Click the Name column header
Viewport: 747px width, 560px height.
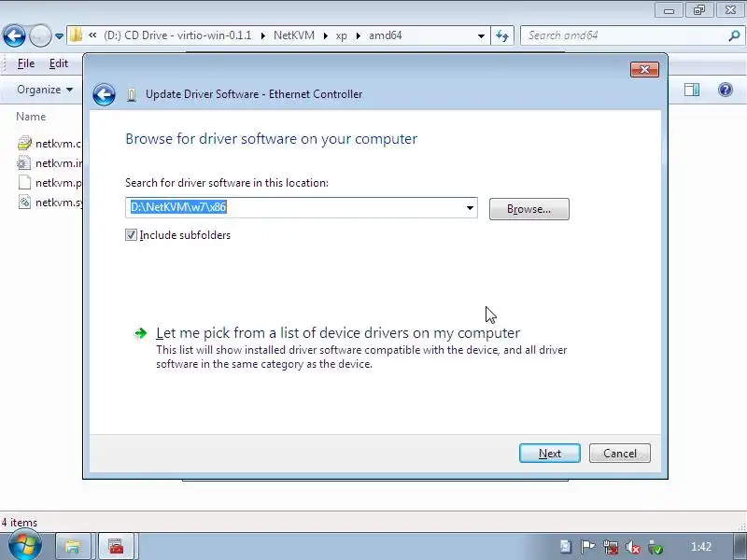[x=31, y=117]
